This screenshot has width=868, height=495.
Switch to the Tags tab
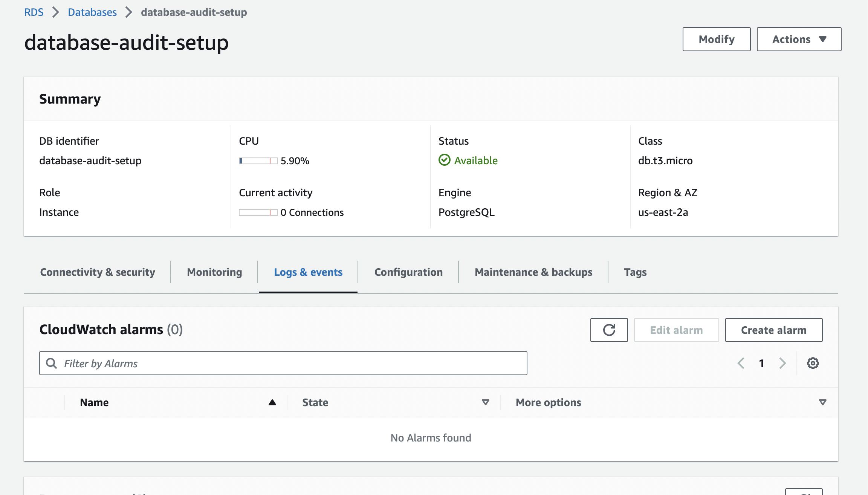point(635,272)
